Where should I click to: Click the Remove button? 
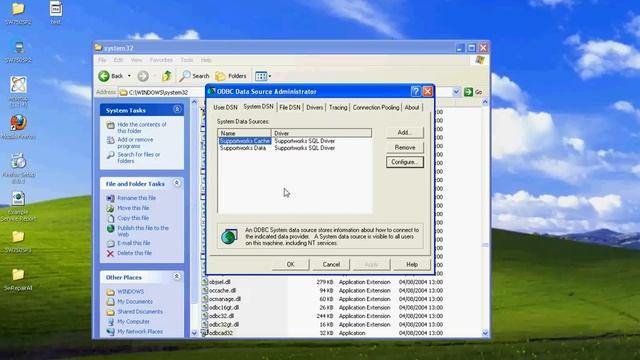404,147
